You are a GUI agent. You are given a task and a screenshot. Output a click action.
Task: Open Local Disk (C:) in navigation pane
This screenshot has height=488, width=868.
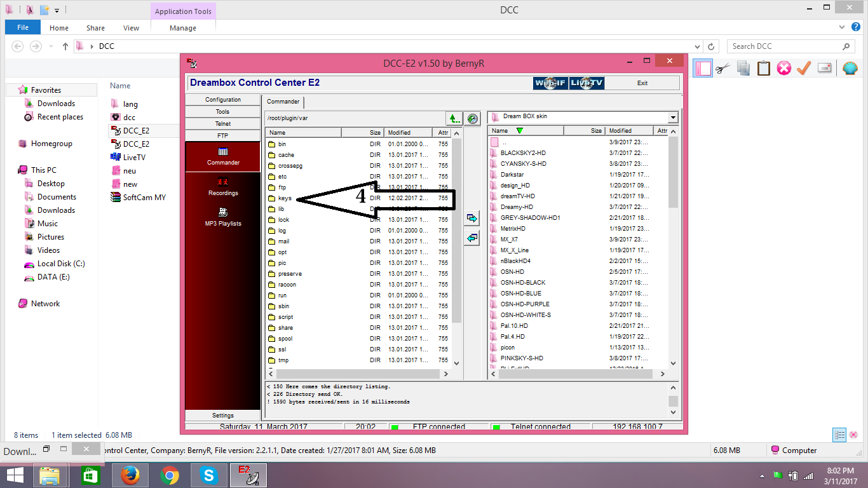tap(54, 264)
